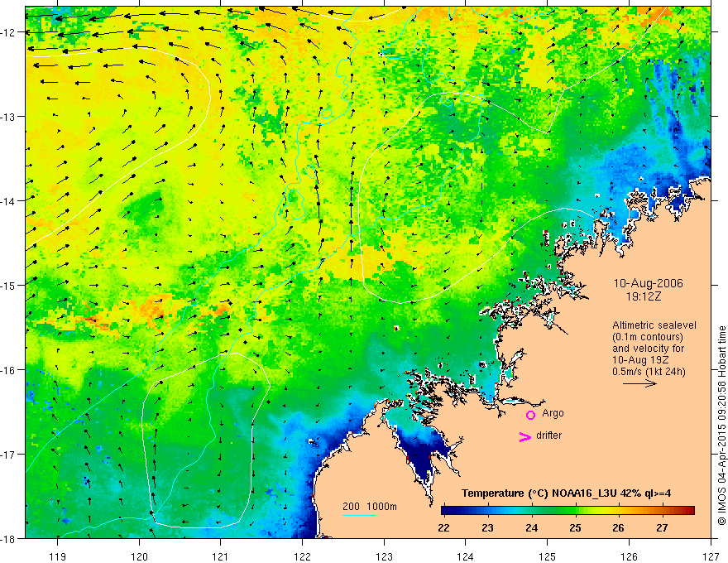Image resolution: width=728 pixels, height=563 pixels.
Task: Click the IMOS copyright timestamp text
Action: [x=721, y=426]
